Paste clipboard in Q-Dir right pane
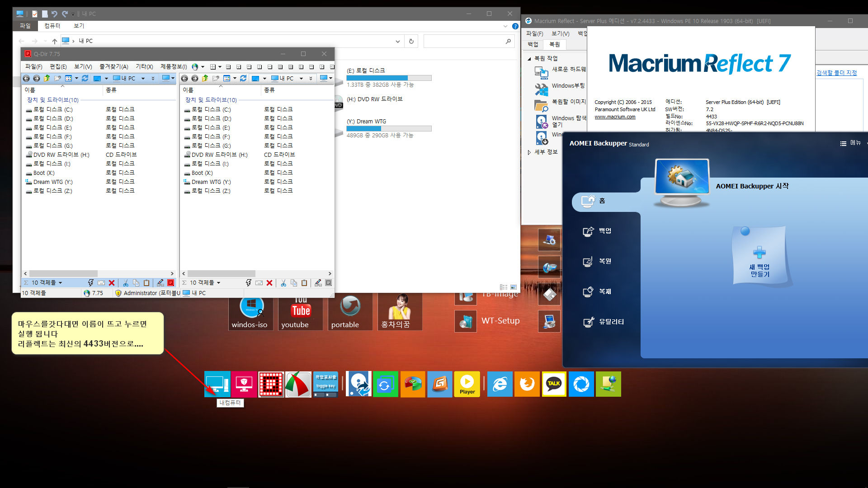 (304, 283)
